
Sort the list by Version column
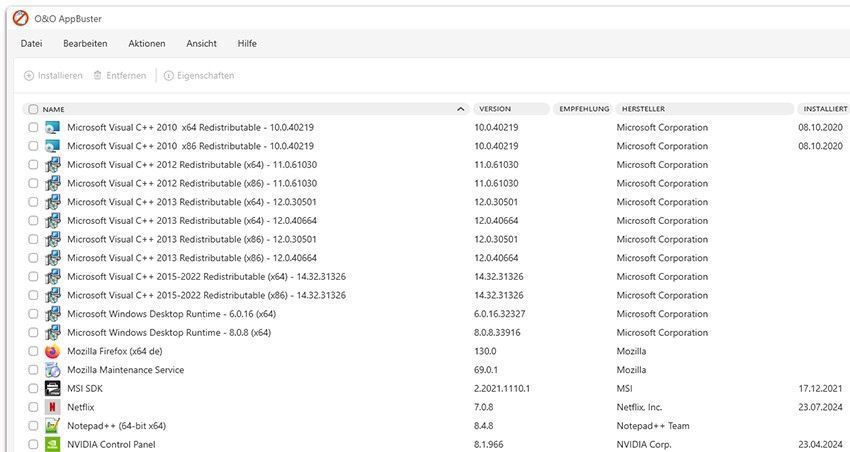(510, 109)
